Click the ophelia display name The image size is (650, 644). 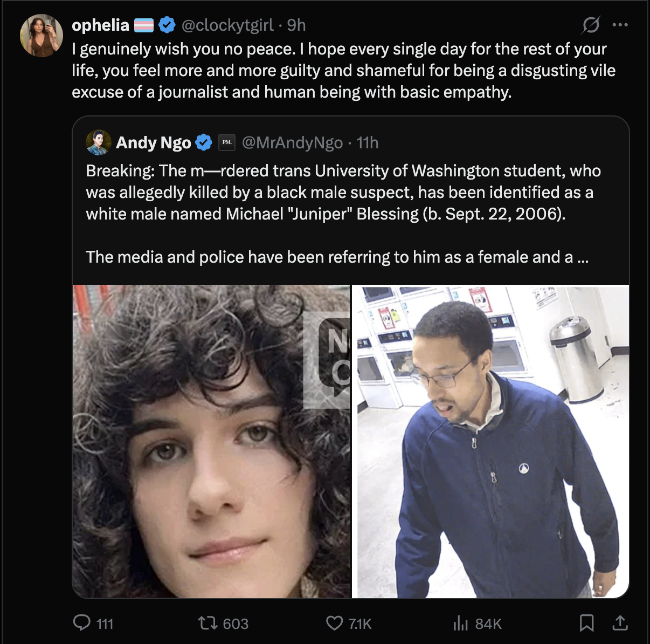tap(100, 25)
